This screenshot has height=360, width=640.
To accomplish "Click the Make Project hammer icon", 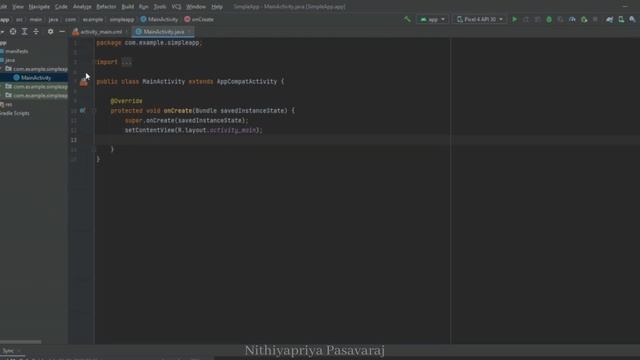I will (x=407, y=19).
